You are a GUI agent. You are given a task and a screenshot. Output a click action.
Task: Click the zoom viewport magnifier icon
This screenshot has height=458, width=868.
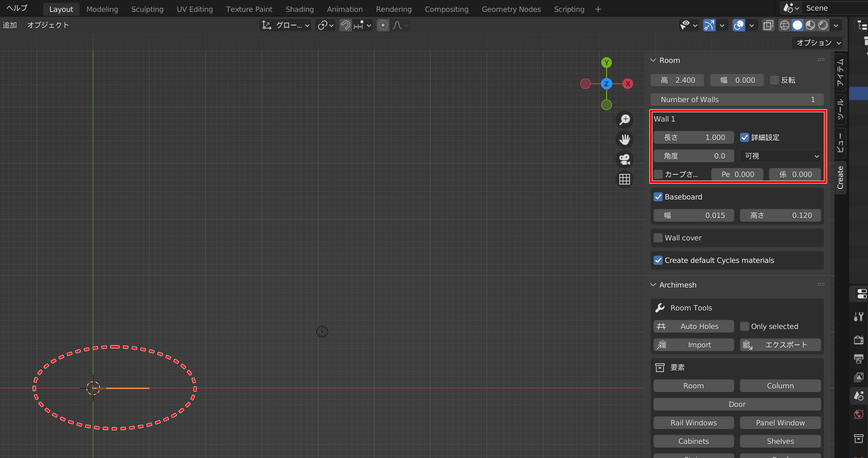pyautogui.click(x=625, y=120)
